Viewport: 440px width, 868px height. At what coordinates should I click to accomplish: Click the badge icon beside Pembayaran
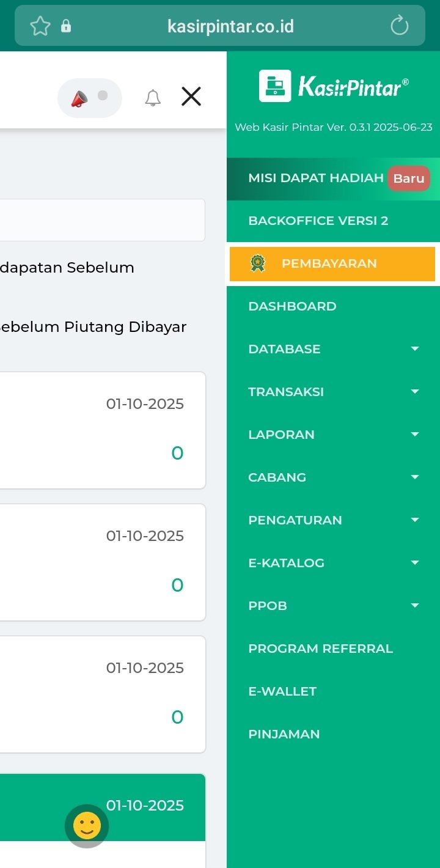(258, 263)
